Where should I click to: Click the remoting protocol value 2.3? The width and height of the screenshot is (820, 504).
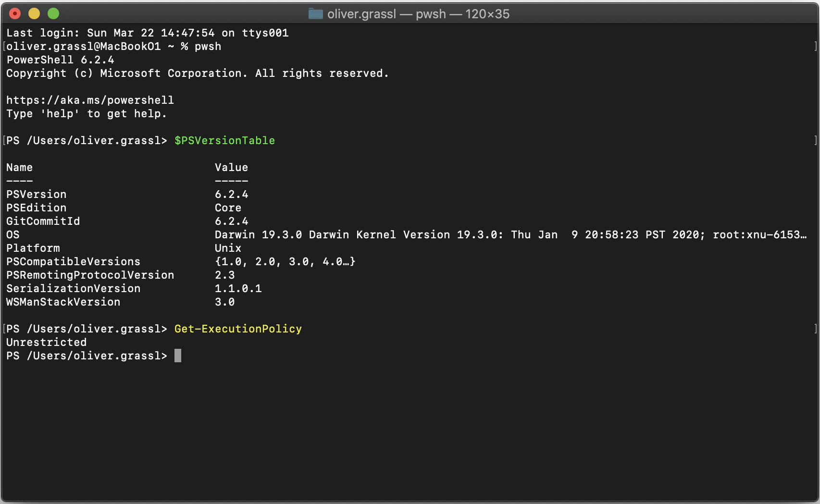point(224,275)
